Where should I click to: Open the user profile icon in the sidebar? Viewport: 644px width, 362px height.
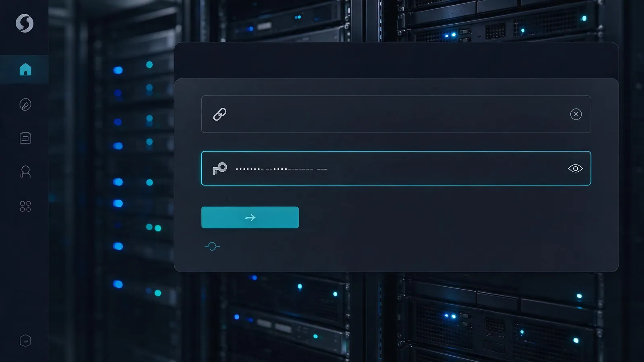25,172
